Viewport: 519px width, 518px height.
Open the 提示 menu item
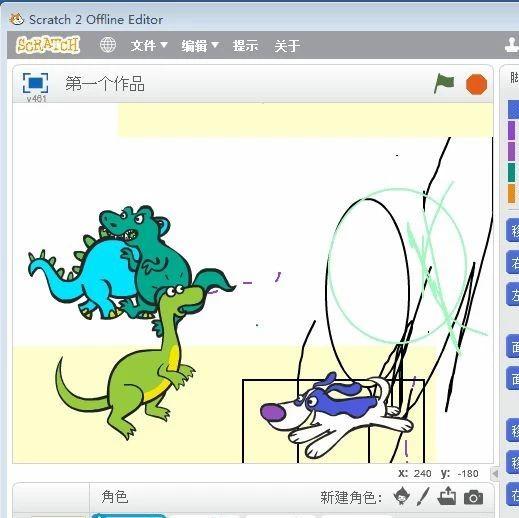[245, 46]
